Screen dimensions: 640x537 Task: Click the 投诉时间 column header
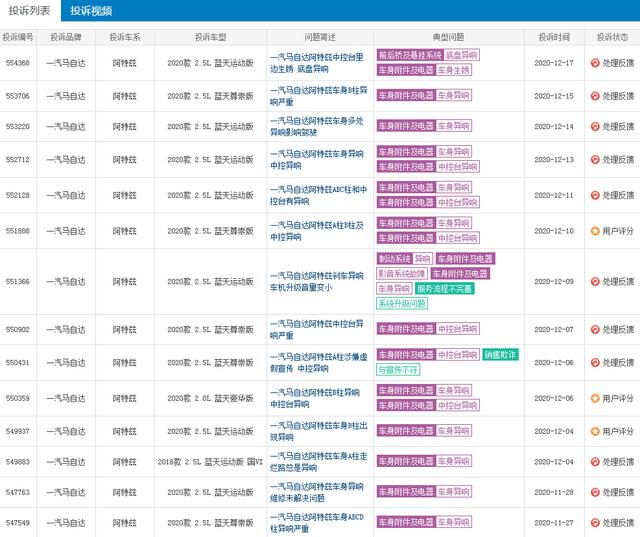(554, 37)
